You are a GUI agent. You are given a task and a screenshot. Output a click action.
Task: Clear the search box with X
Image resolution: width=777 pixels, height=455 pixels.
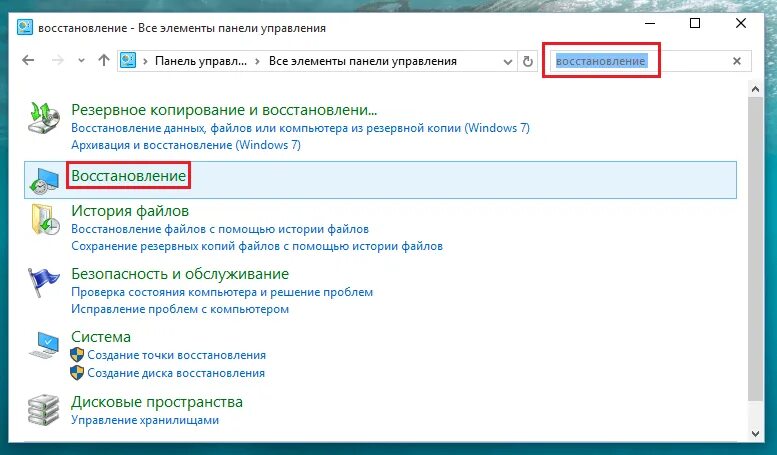tap(737, 61)
